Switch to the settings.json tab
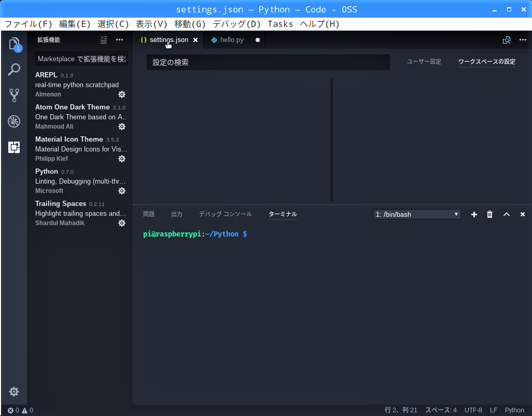This screenshot has height=416, width=532. (169, 40)
